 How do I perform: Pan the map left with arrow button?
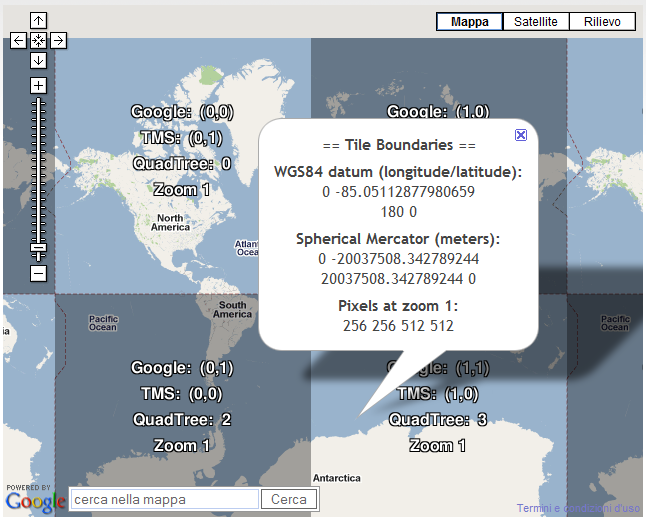pyautogui.click(x=18, y=40)
